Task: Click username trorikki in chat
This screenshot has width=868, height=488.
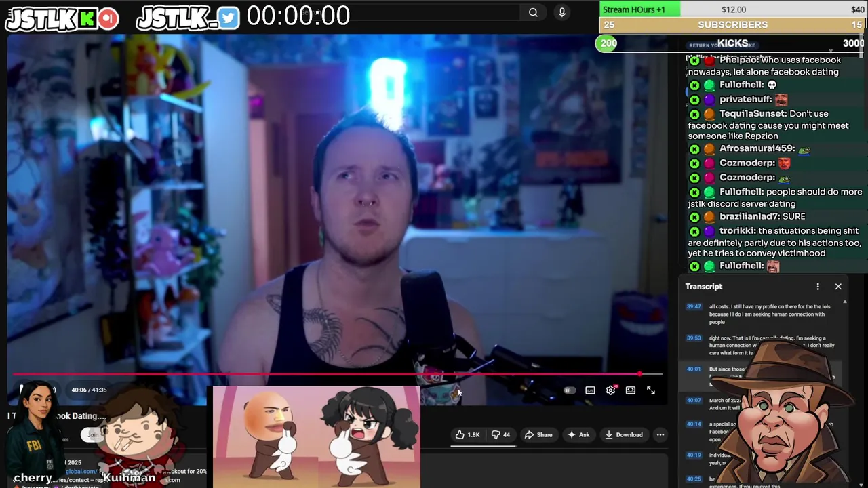Action: tap(738, 231)
